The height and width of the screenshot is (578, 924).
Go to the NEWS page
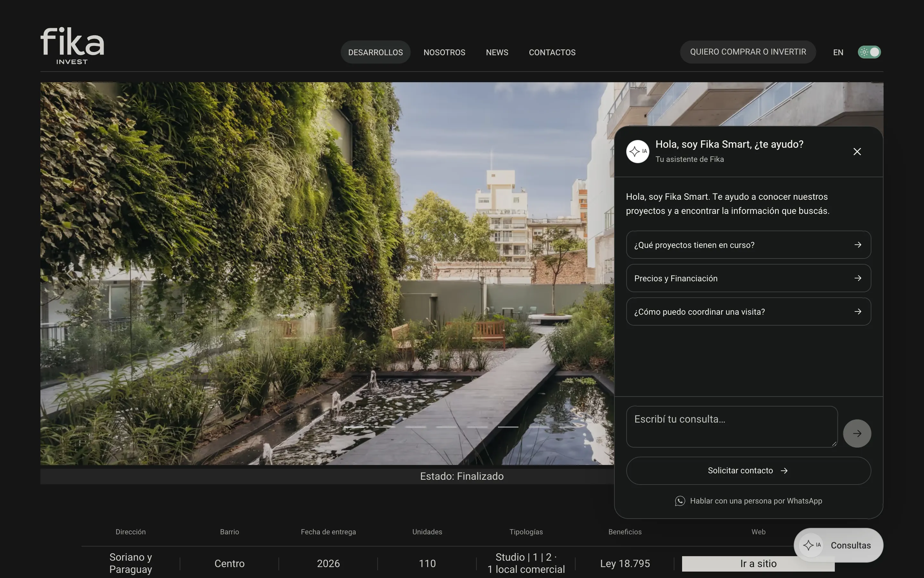pyautogui.click(x=497, y=52)
